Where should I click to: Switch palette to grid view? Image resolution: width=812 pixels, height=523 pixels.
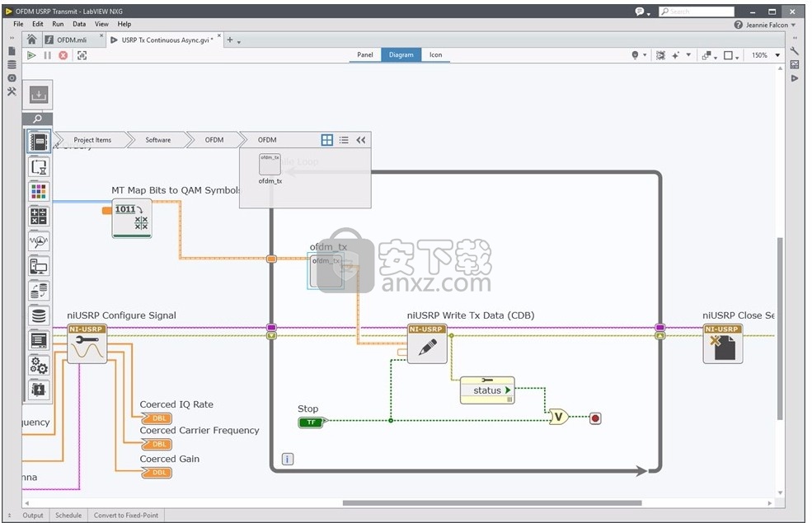326,140
